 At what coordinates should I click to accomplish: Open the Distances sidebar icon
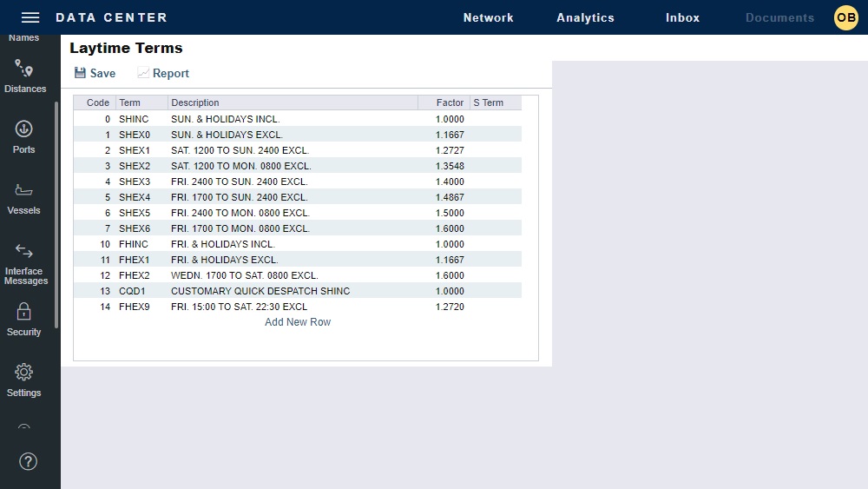click(x=24, y=70)
